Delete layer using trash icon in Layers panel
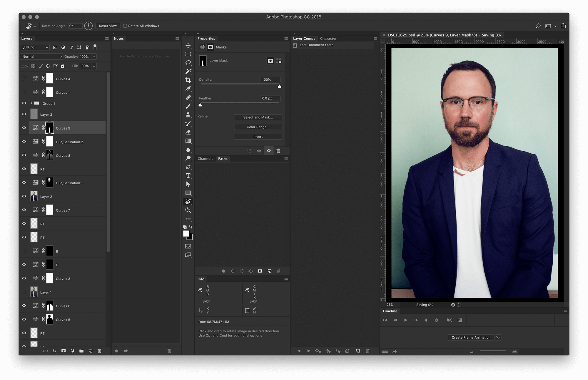Screen dimensions: 588x380 (99, 351)
